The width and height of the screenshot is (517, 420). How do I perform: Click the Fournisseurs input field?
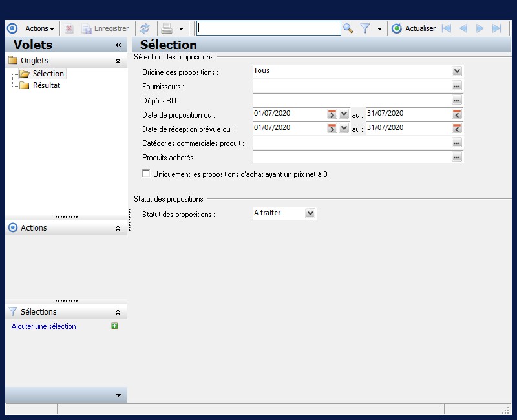click(352, 86)
